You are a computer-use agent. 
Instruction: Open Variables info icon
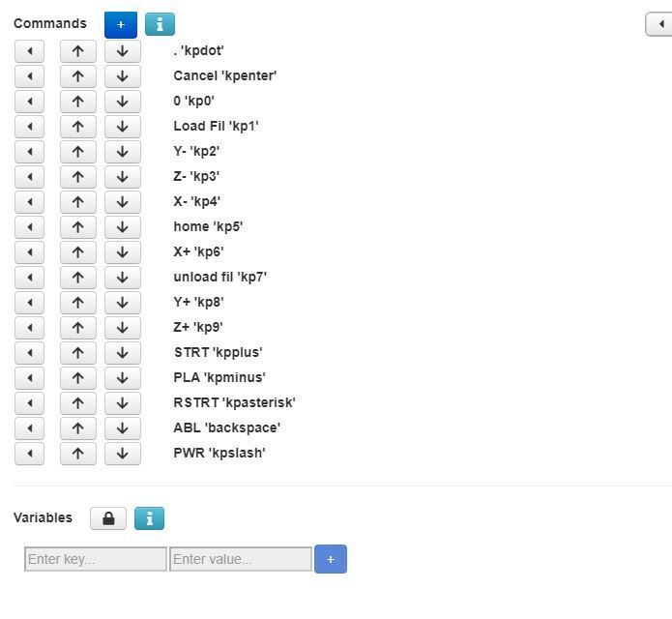149,518
